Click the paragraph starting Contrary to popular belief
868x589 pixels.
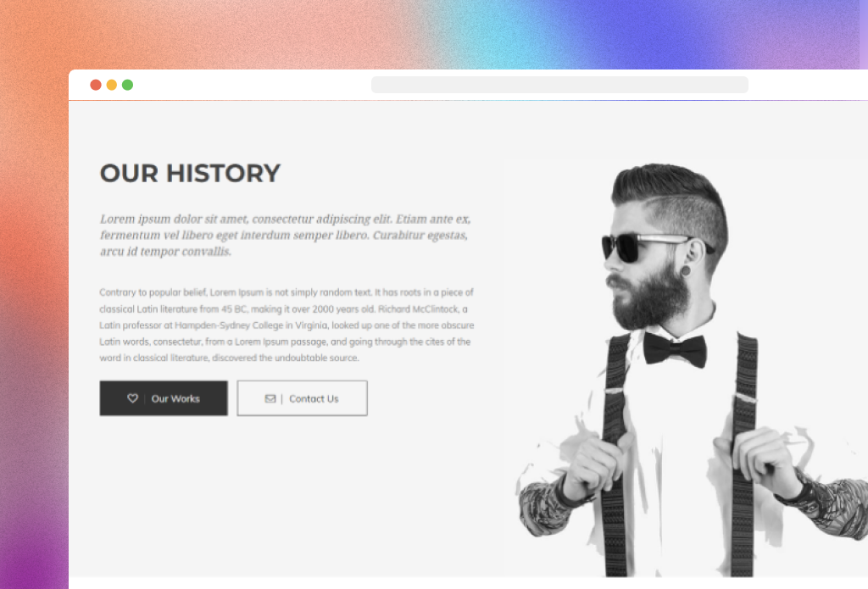[287, 325]
